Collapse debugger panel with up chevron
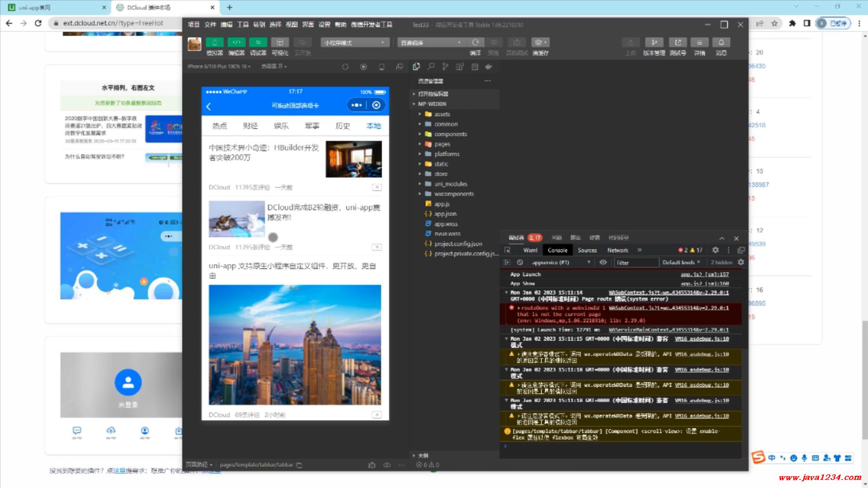 tap(722, 238)
